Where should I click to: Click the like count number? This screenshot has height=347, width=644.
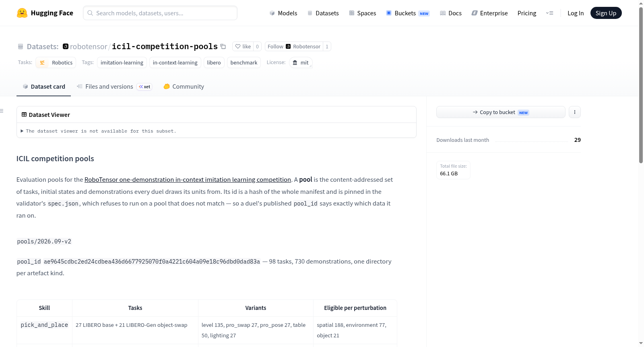point(258,46)
